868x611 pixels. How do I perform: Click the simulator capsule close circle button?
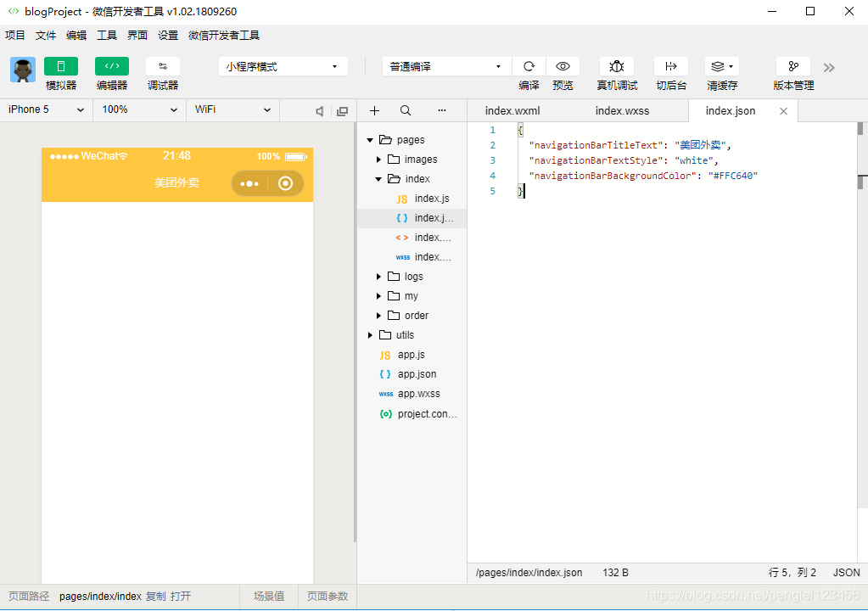pos(286,183)
